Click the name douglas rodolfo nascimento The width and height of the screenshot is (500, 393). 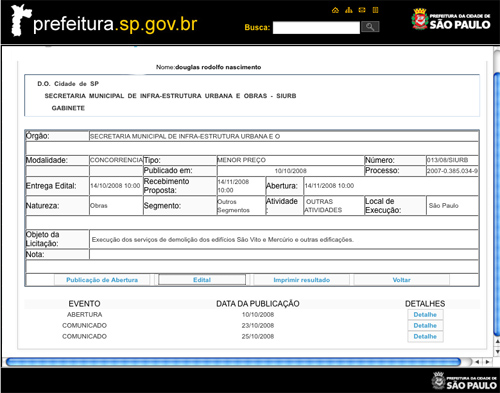[x=218, y=67]
